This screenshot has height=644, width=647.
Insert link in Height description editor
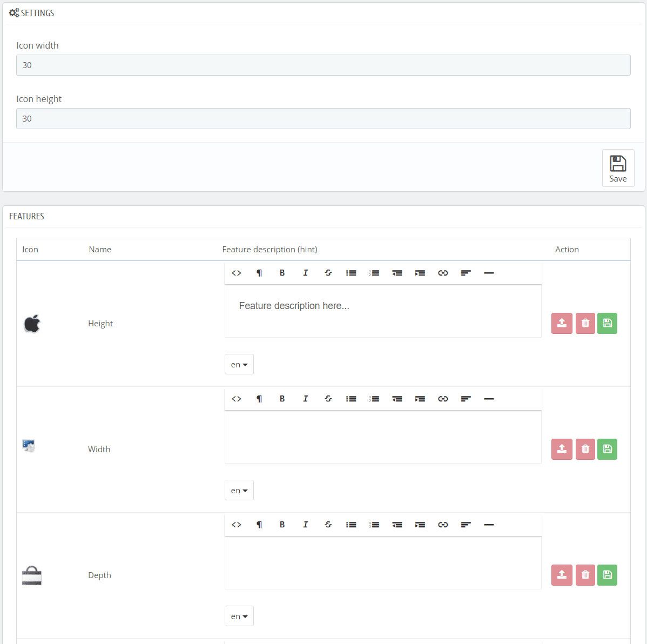tap(443, 273)
